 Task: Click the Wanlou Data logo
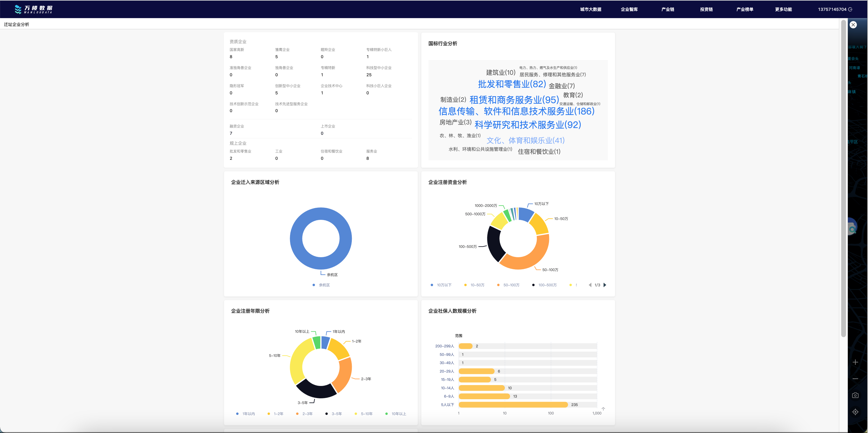pyautogui.click(x=33, y=9)
